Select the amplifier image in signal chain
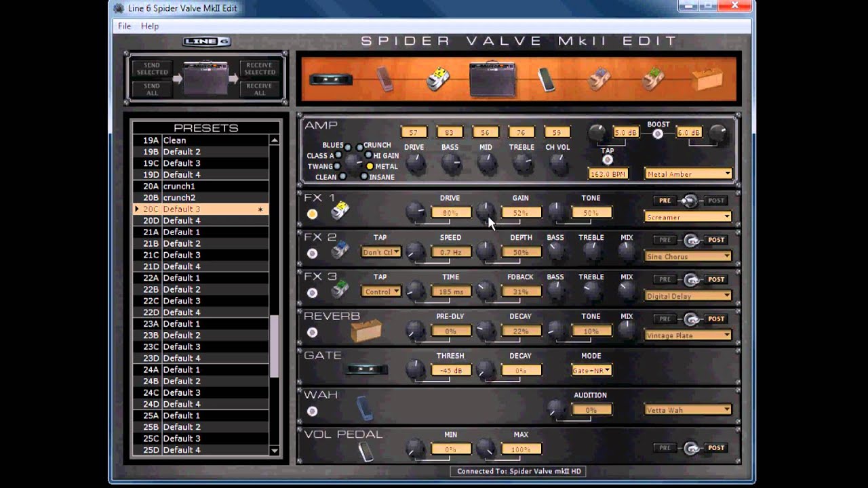The height and width of the screenshot is (488, 868). (493, 79)
